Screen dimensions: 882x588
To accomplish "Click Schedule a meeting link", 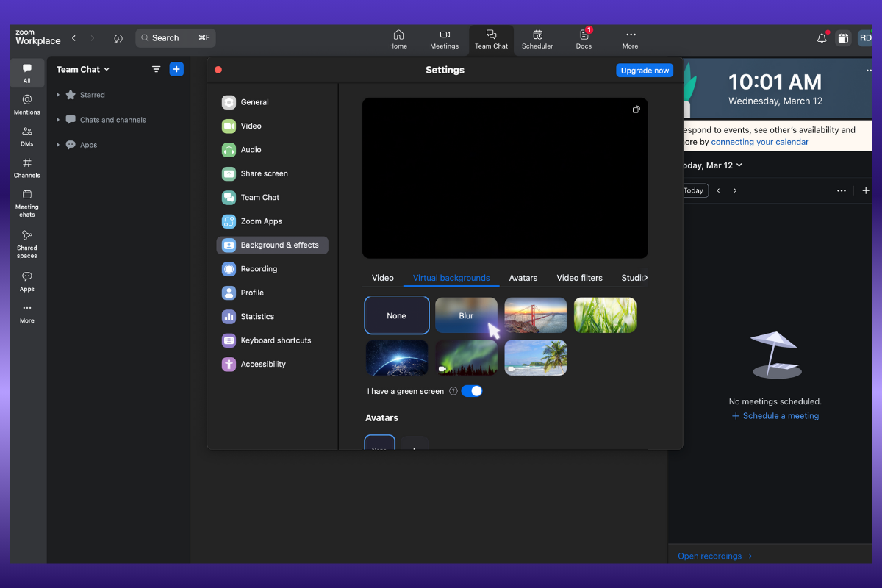I will 775,416.
